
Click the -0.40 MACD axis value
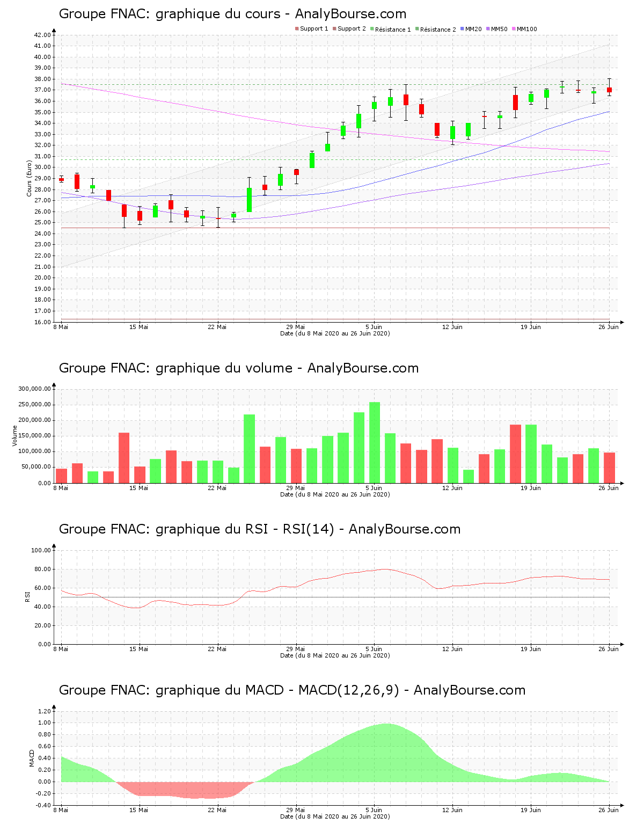[x=43, y=805]
